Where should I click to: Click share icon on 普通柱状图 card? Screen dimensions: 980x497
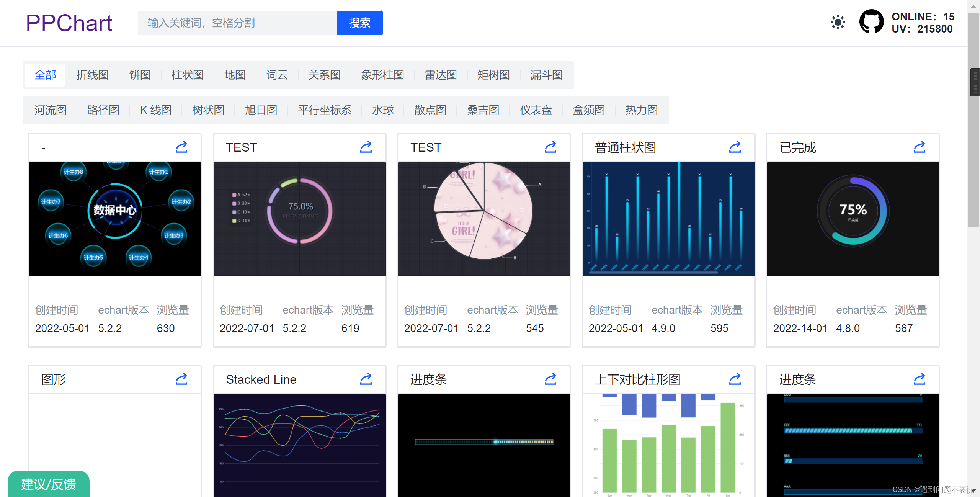735,147
